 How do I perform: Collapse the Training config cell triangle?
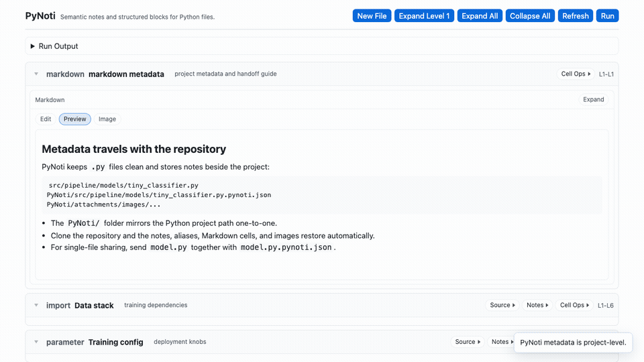click(36, 342)
